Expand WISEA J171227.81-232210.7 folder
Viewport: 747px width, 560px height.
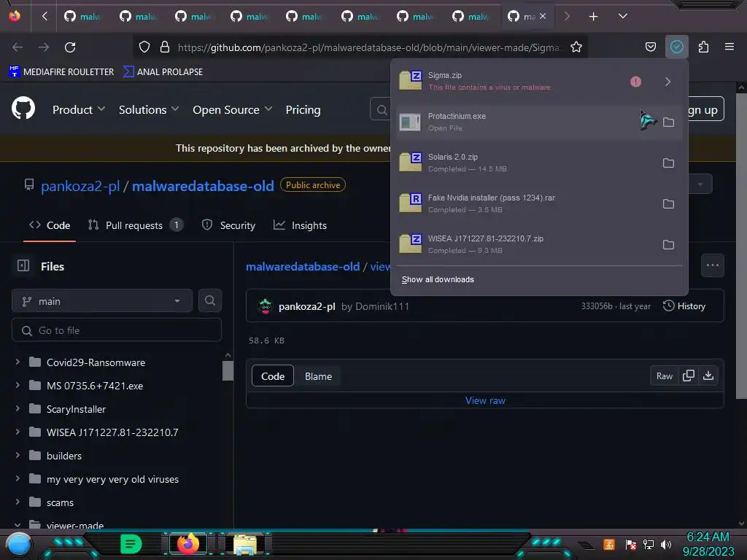pos(18,432)
